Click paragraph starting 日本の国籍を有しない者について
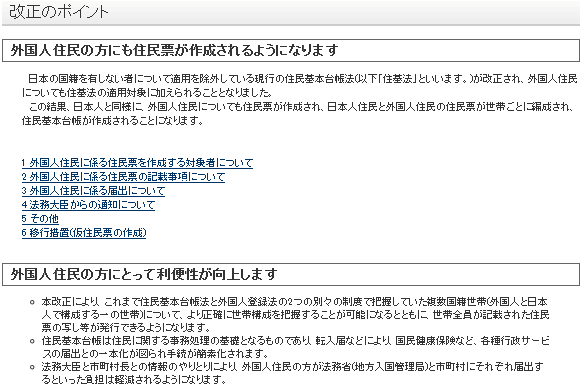 coord(300,86)
